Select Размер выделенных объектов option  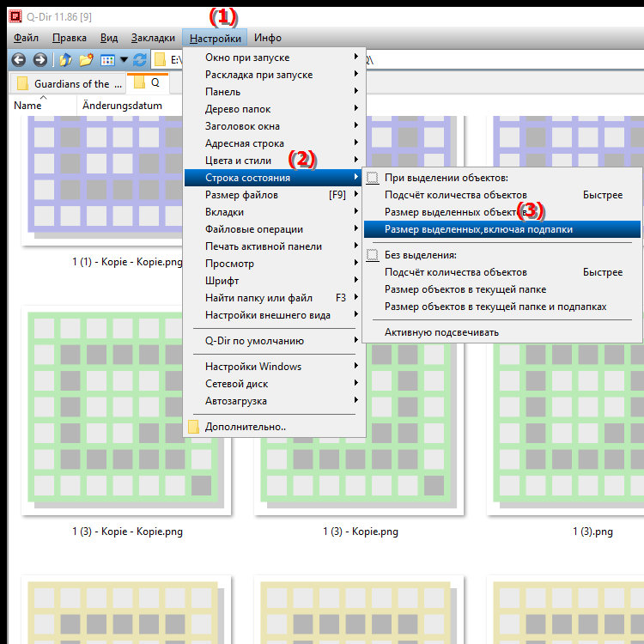tap(502, 212)
